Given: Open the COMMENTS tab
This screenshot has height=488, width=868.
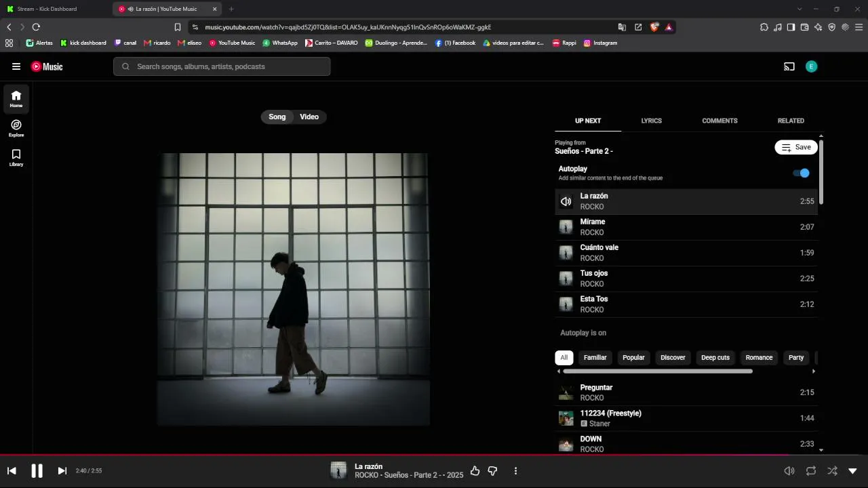Looking at the screenshot, I should 719,121.
